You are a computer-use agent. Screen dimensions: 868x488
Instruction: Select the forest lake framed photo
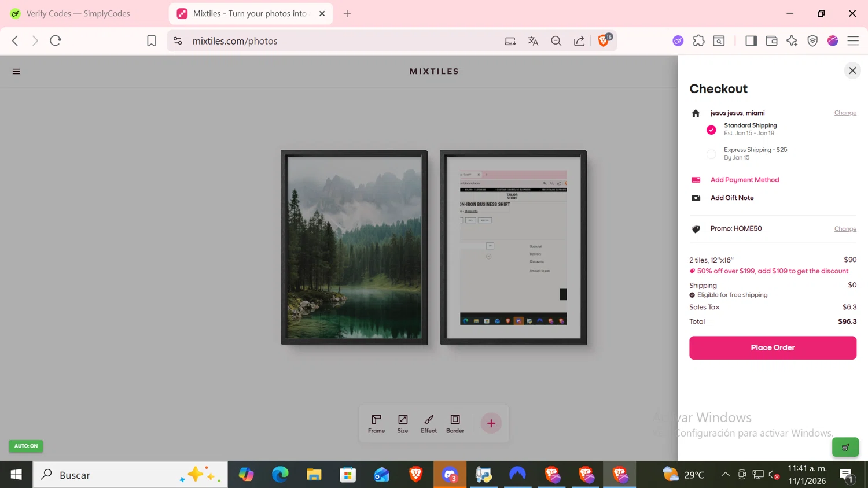[x=354, y=247]
